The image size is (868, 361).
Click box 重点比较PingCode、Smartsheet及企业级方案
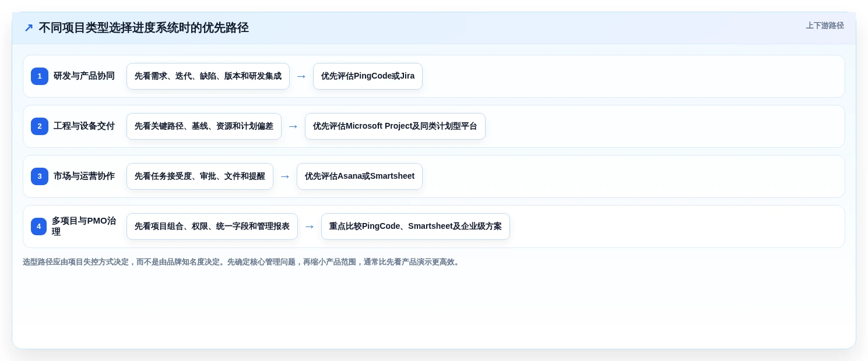pyautogui.click(x=416, y=226)
